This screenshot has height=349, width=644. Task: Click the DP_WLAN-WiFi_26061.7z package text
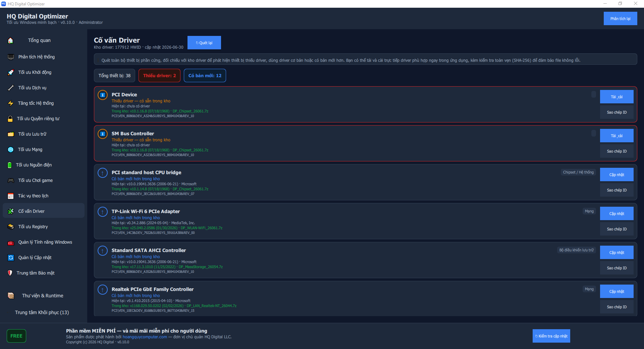pyautogui.click(x=201, y=228)
